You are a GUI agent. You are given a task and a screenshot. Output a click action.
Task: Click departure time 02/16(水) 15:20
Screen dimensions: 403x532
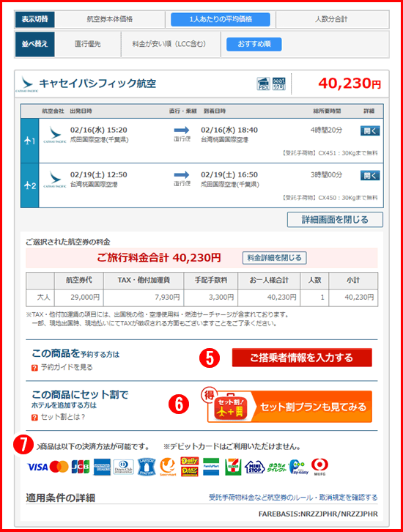click(99, 130)
